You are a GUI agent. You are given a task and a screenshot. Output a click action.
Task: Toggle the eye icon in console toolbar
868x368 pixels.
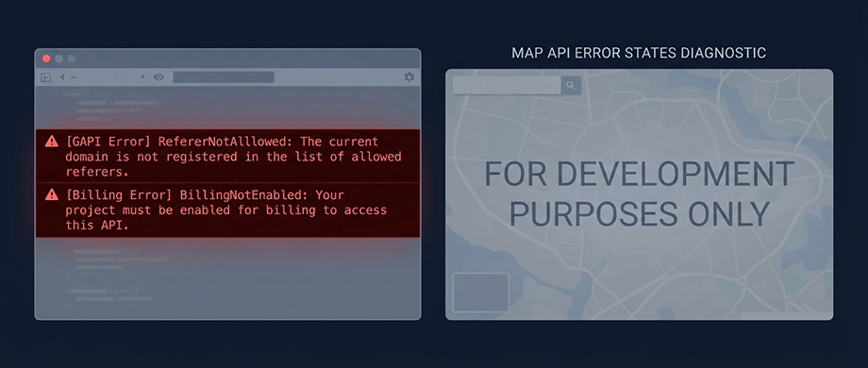pos(159,77)
